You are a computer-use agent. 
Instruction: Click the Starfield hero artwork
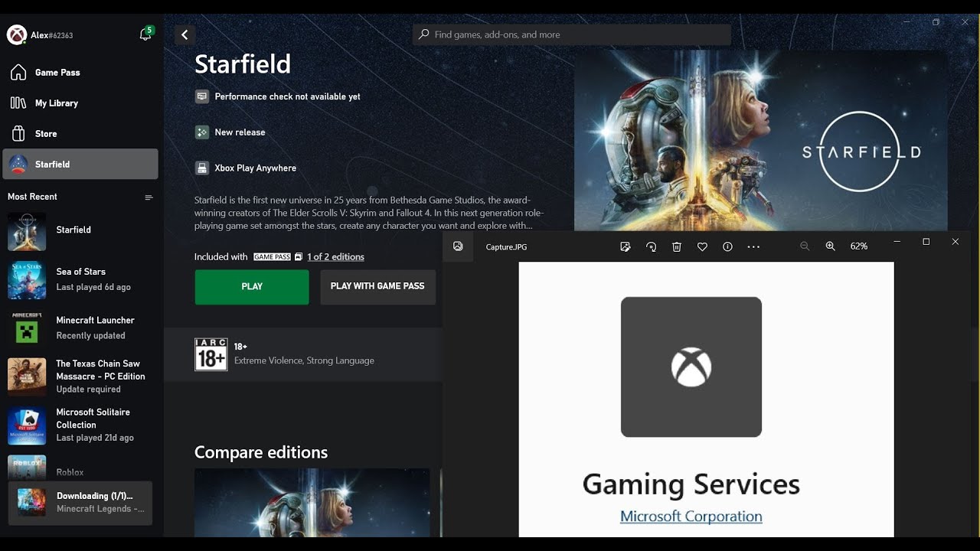[x=761, y=141]
